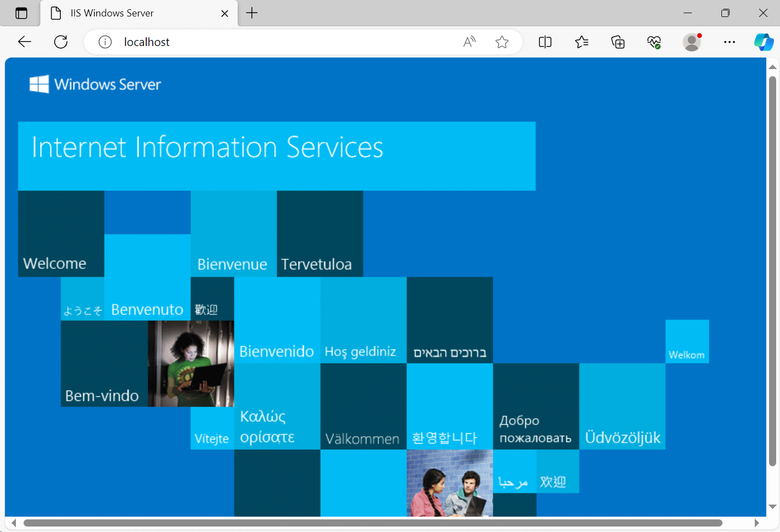Minimize the Edge browser window

tap(688, 13)
